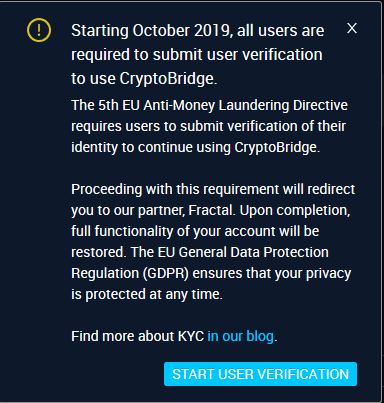Click the '(GDPR)' abbreviation in the paragraph
384x403 pixels.
(166, 273)
